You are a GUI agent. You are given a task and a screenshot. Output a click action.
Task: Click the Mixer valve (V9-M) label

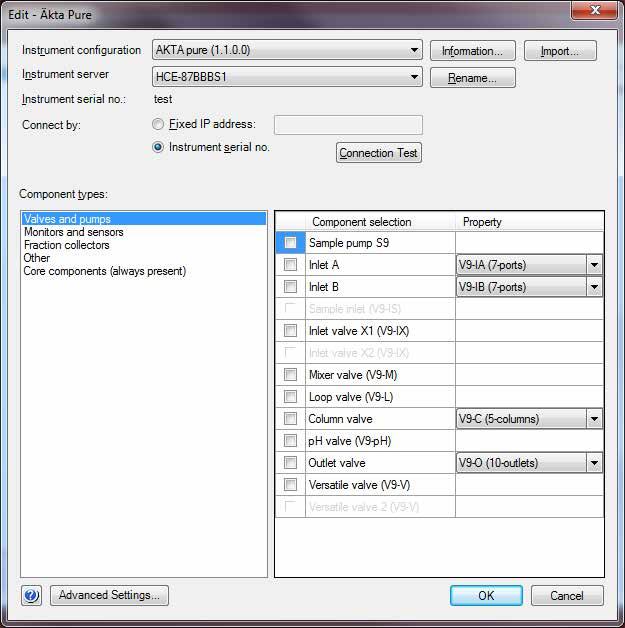(x=353, y=375)
